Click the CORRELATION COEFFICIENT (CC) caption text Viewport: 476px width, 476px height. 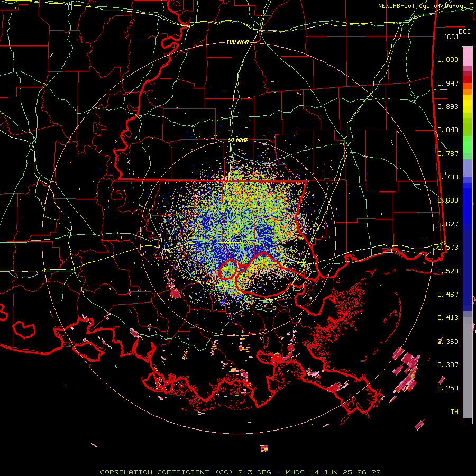(x=167, y=472)
